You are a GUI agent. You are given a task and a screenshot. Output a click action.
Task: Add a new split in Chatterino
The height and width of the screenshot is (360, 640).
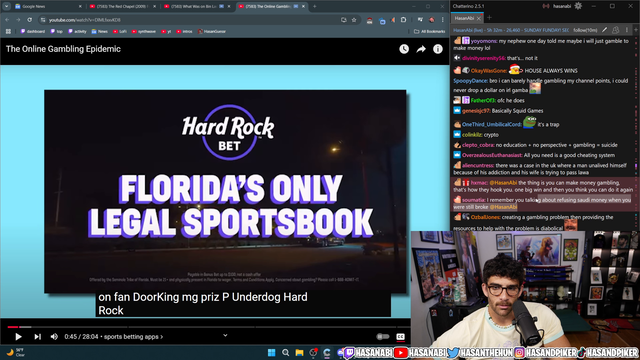(636, 30)
